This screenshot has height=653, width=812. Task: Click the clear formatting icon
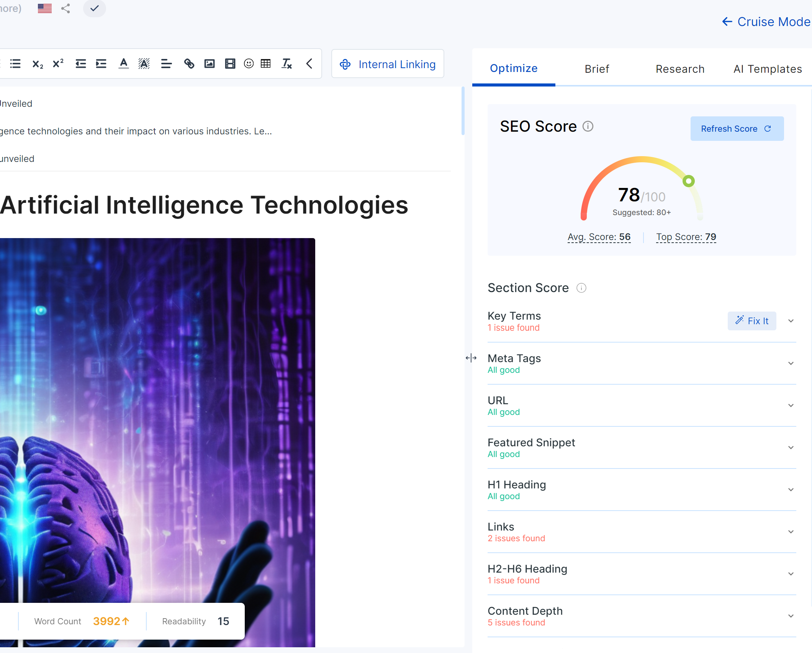pyautogui.click(x=286, y=64)
